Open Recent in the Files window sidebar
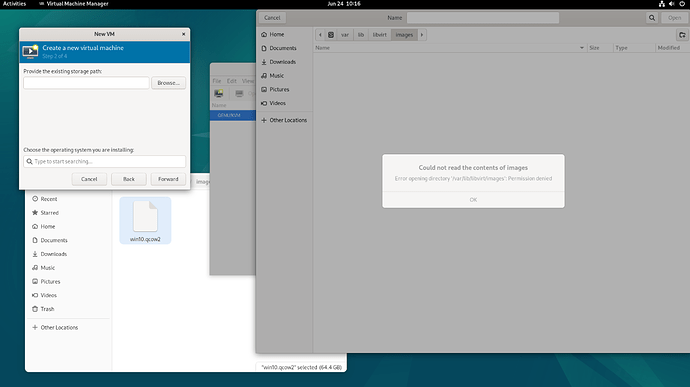 tap(67, 199)
